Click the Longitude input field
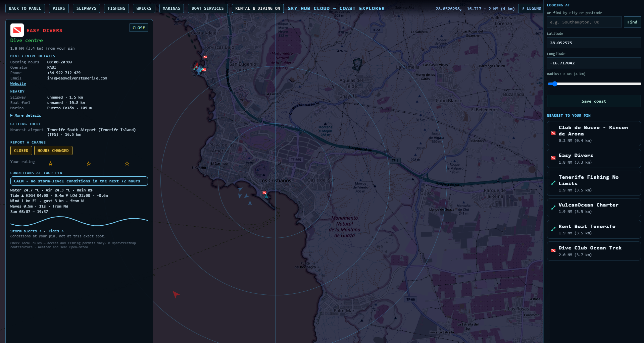 tap(594, 63)
